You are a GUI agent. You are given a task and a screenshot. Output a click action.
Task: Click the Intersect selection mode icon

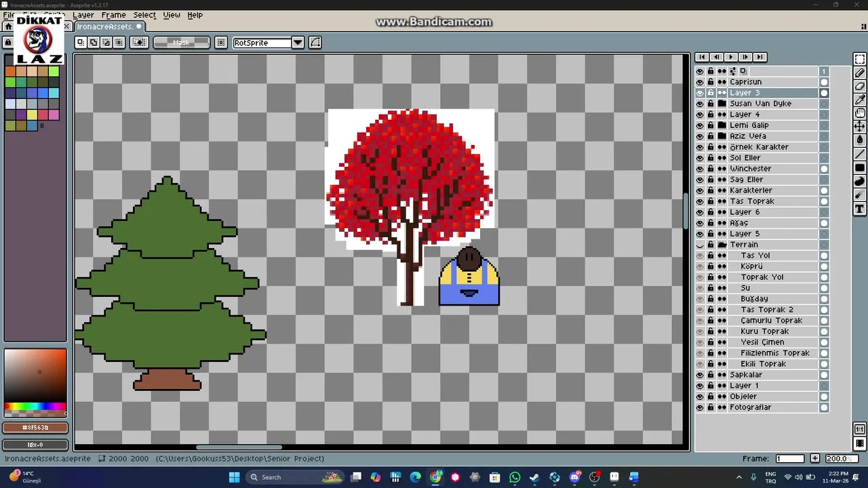pyautogui.click(x=119, y=43)
